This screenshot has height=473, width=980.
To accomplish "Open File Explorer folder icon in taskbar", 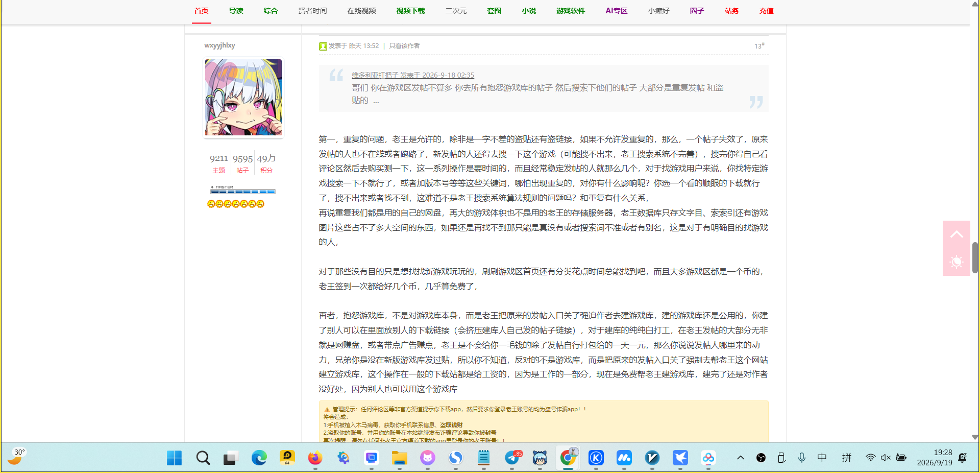I will pyautogui.click(x=399, y=458).
